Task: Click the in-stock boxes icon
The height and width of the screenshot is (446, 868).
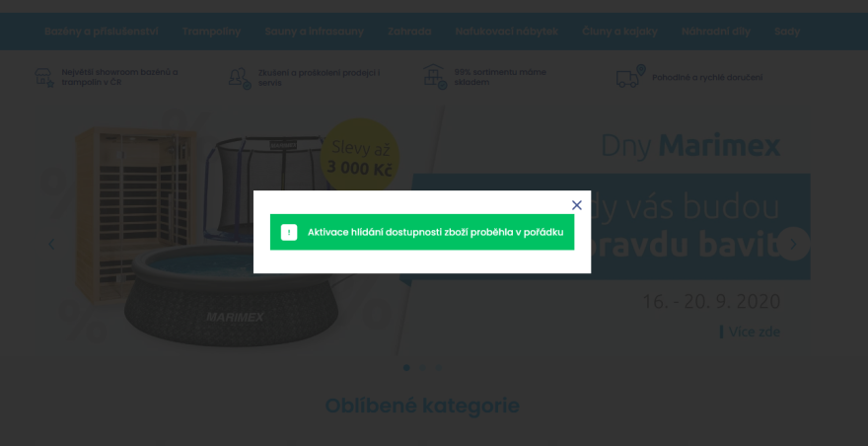Action: click(435, 77)
